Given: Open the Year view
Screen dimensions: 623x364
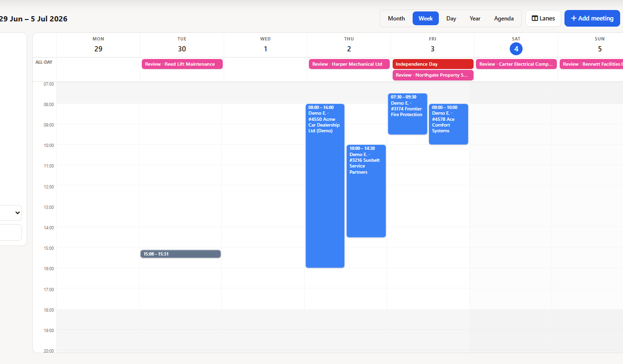Looking at the screenshot, I should click(x=475, y=19).
